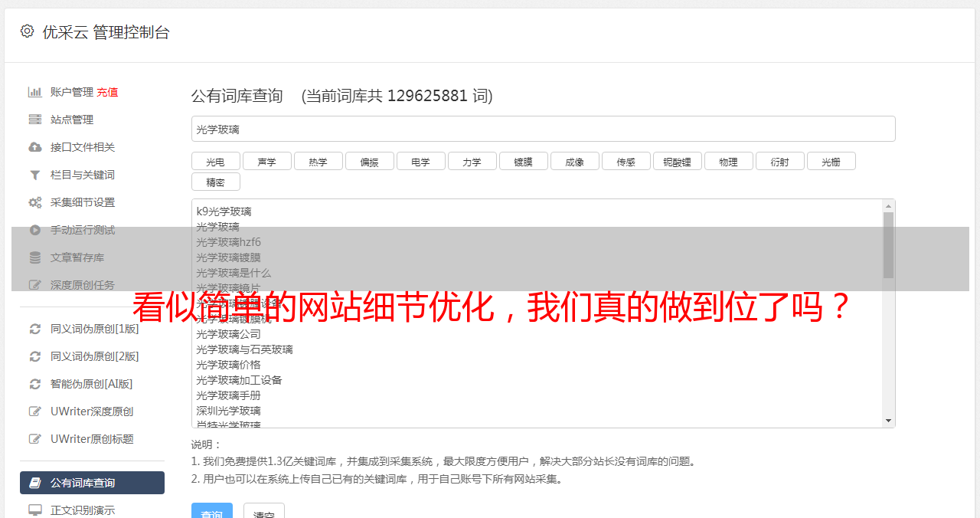The height and width of the screenshot is (518, 980).
Task: Click the 铌酸锂 tag button
Action: [x=678, y=162]
